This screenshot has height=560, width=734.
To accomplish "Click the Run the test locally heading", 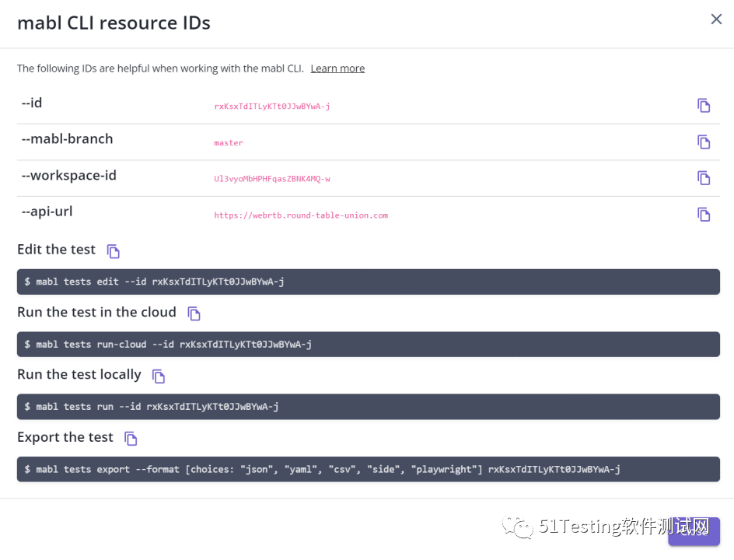I will 79,375.
